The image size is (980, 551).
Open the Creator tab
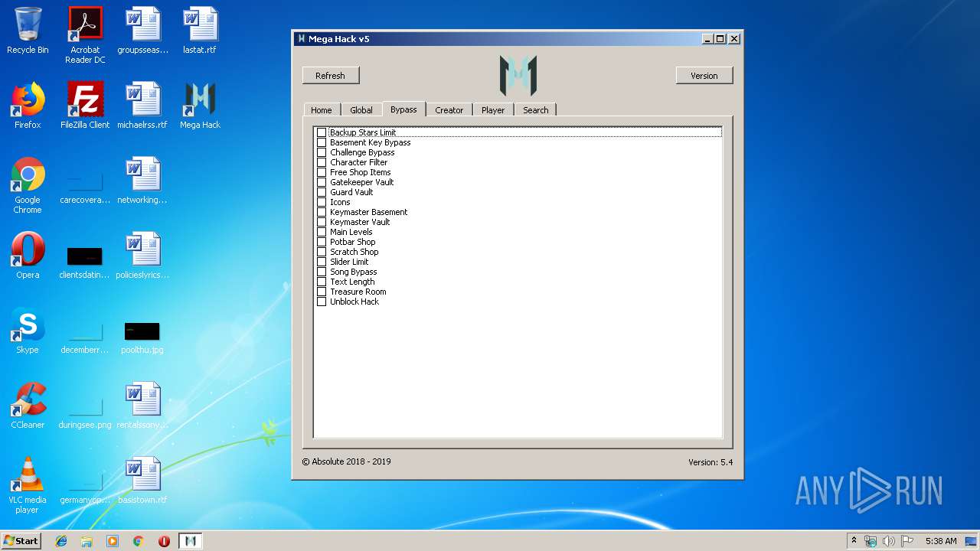pos(449,110)
